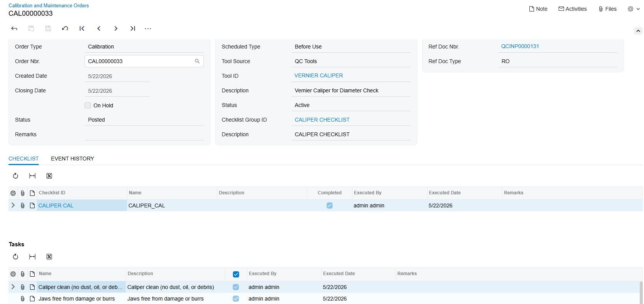Open the Files attachments
644x304 pixels.
pos(607,9)
